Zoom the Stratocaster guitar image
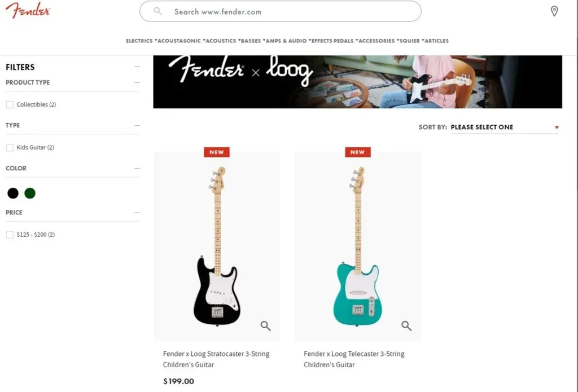578x392 pixels. click(x=265, y=325)
